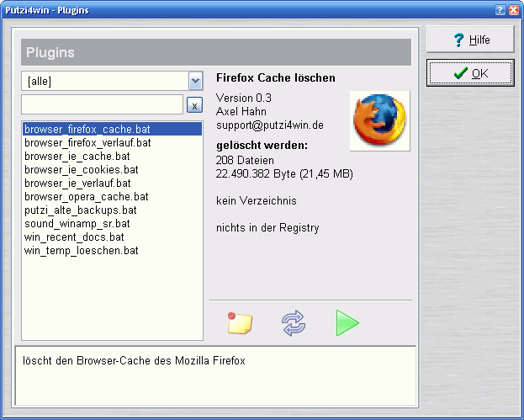Click 'kein Verzeichnis' text

(256, 200)
